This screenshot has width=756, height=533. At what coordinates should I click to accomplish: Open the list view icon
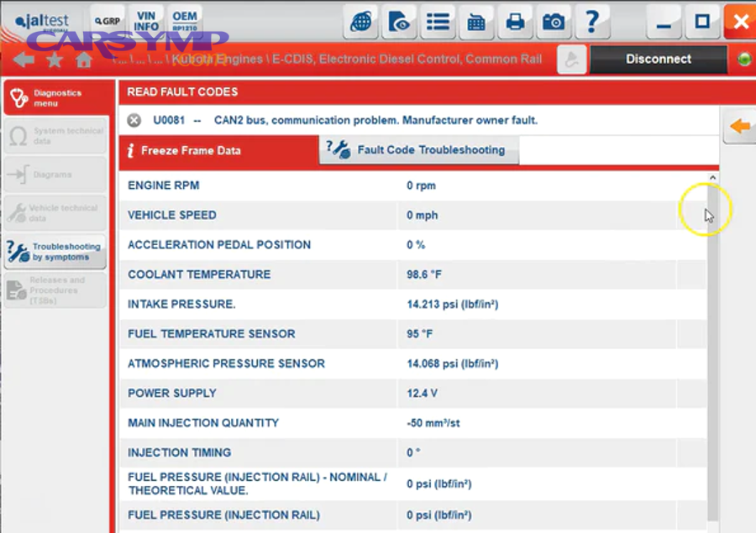(438, 22)
